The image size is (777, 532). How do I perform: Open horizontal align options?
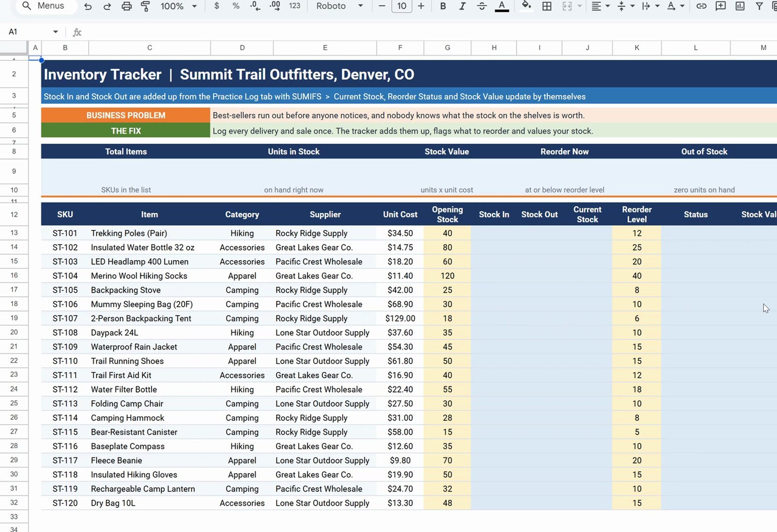[600, 6]
